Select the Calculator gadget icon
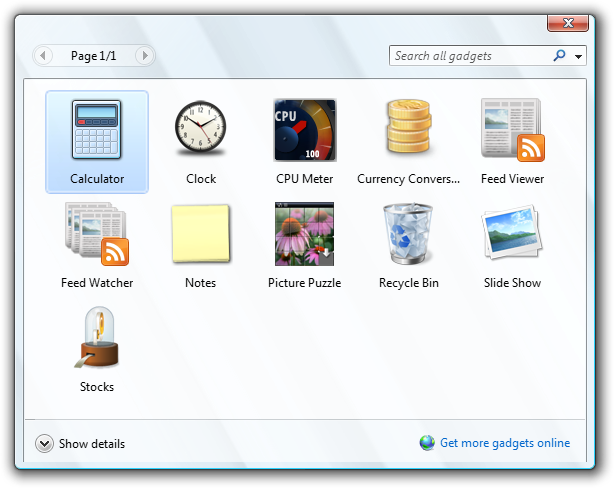 [x=97, y=130]
